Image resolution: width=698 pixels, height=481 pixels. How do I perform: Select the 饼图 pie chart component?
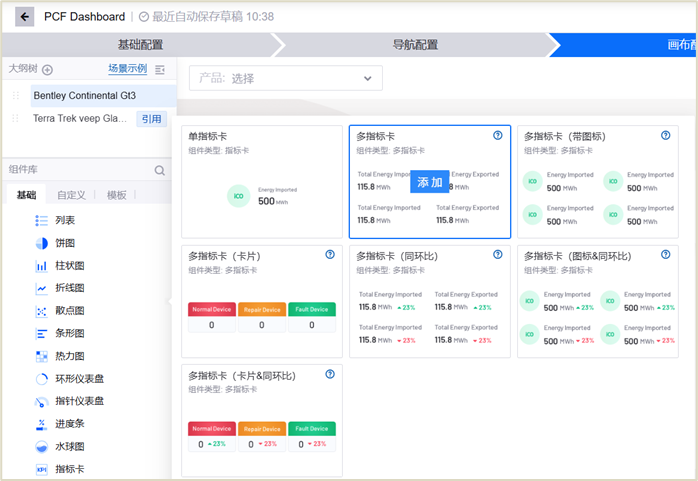tap(64, 243)
